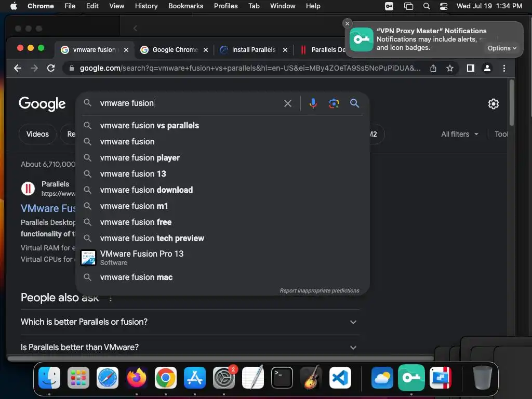Screen dimensions: 532x399
Task: Open the Bookmarks menu
Action: point(185,6)
